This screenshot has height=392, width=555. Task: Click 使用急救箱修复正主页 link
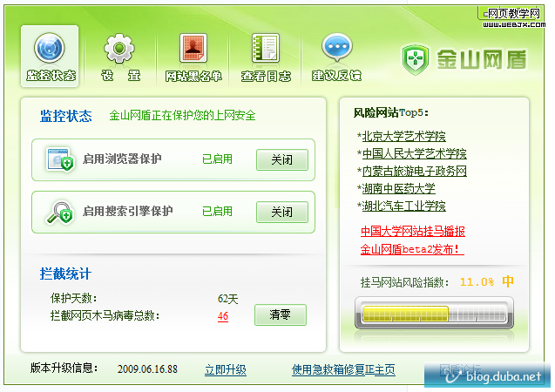coord(343,369)
